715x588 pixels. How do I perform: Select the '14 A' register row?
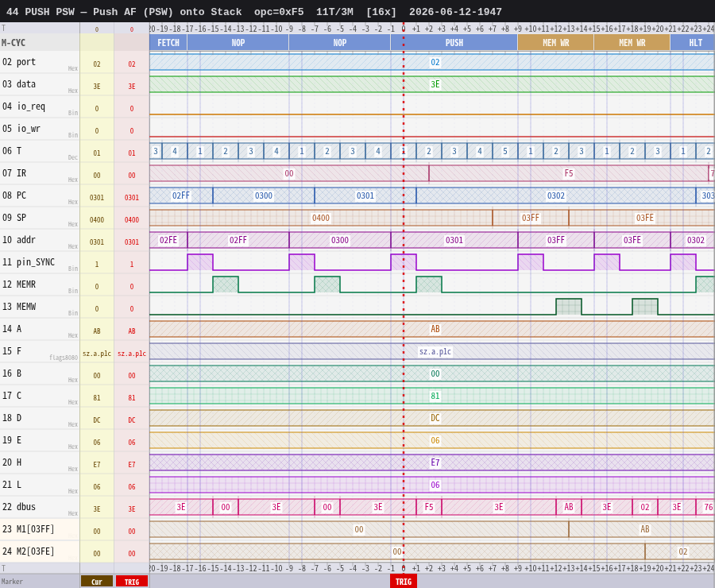pos(357,329)
